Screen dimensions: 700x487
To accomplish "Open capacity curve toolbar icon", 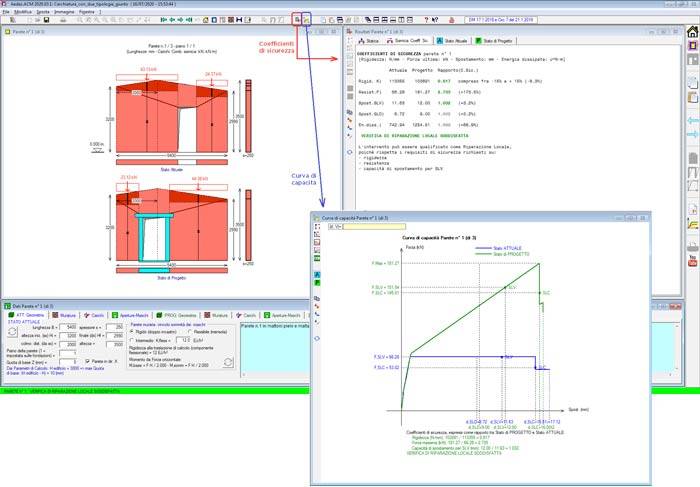I will click(x=306, y=20).
